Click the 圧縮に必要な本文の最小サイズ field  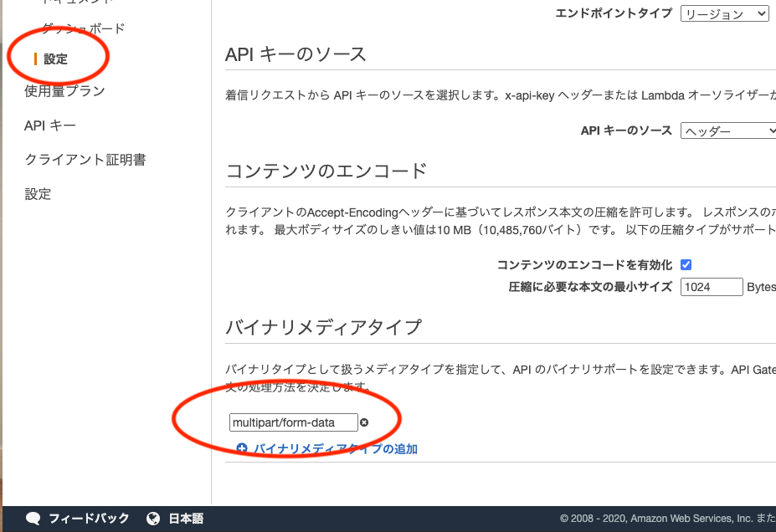tap(712, 287)
